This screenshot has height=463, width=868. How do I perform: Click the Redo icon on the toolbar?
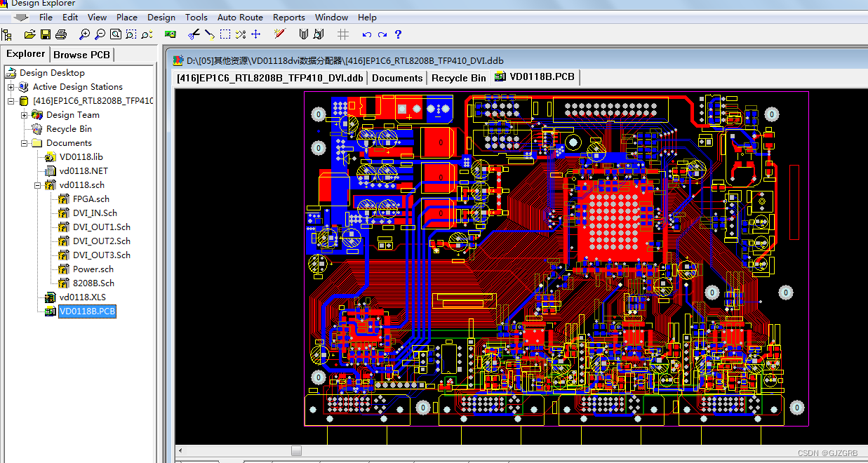coord(381,34)
